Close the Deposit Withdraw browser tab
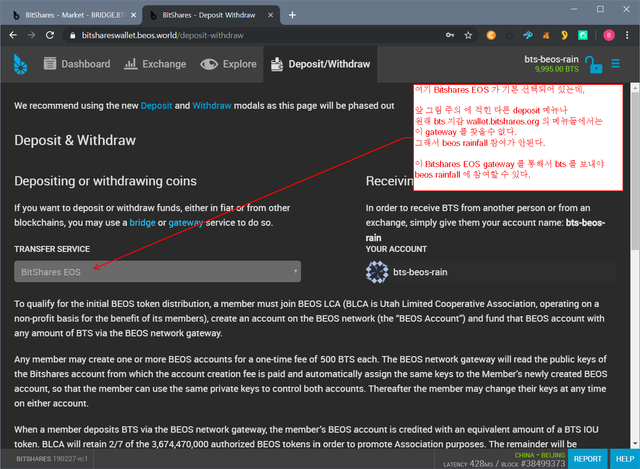Image resolution: width=640 pixels, height=469 pixels. tap(271, 15)
